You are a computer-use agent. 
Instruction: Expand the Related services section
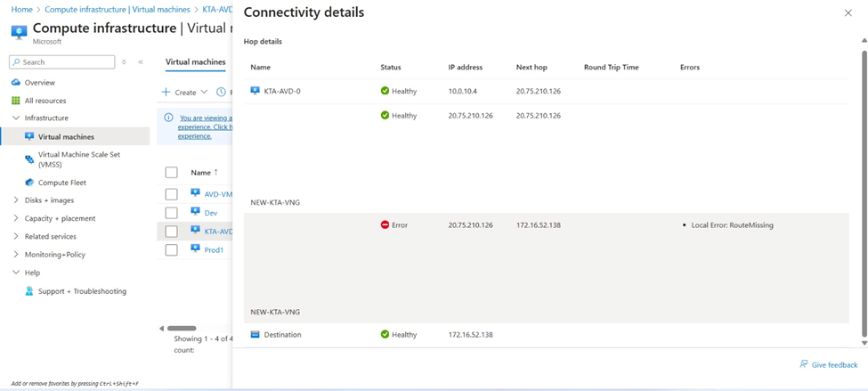tap(15, 237)
